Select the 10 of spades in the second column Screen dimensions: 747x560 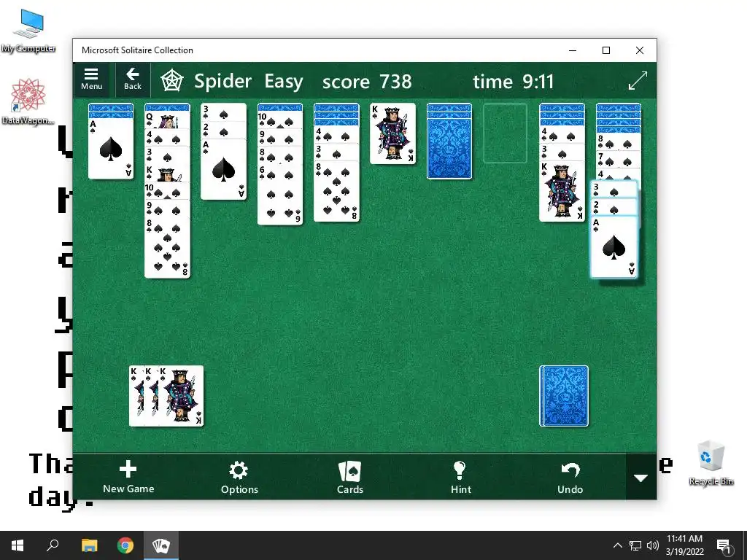click(x=167, y=190)
